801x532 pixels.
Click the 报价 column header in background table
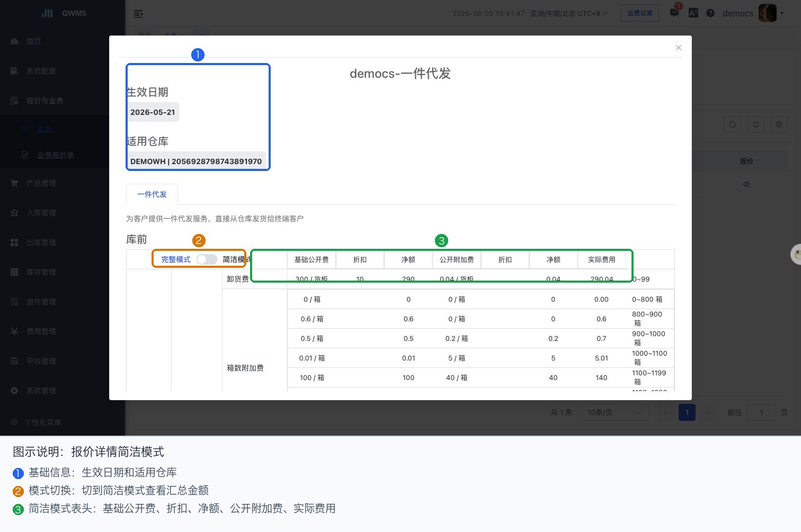pyautogui.click(x=746, y=161)
